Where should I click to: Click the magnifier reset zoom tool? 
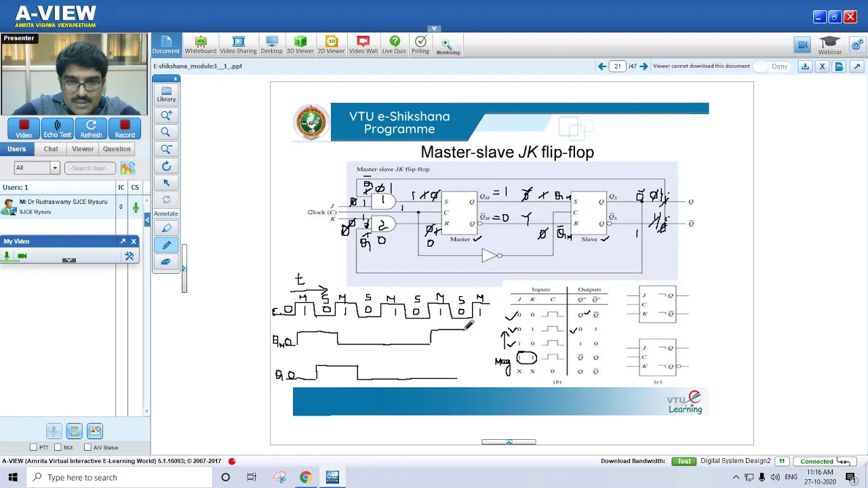(x=166, y=132)
